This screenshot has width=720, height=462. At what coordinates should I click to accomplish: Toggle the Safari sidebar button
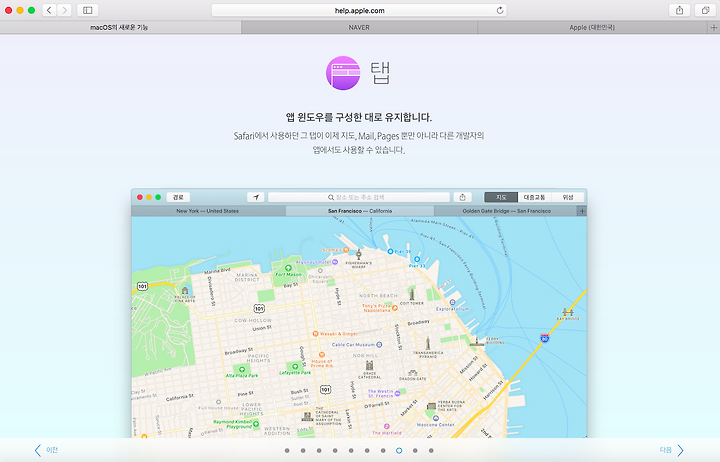tap(88, 10)
